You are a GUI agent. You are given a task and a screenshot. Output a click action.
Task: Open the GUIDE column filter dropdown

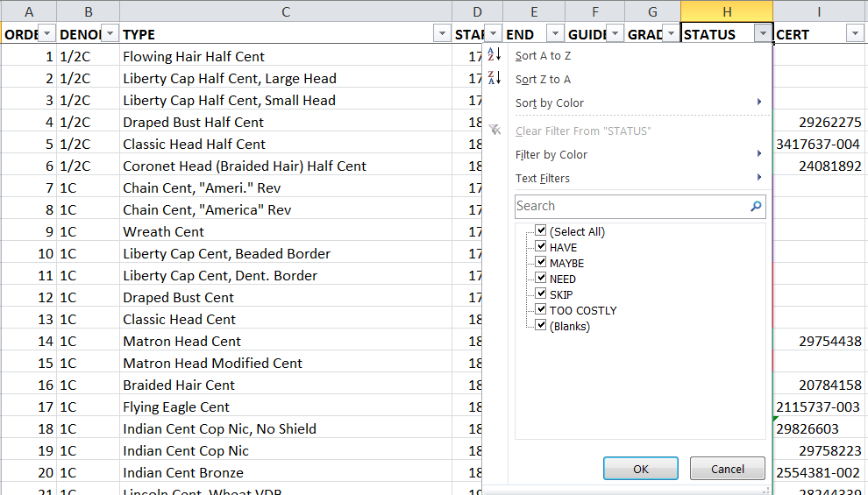pyautogui.click(x=615, y=34)
